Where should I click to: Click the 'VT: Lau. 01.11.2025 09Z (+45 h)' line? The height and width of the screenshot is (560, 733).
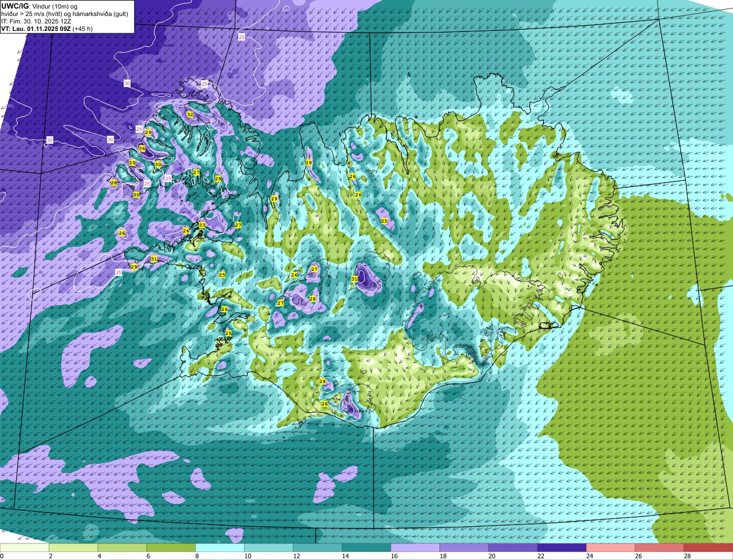click(x=47, y=28)
